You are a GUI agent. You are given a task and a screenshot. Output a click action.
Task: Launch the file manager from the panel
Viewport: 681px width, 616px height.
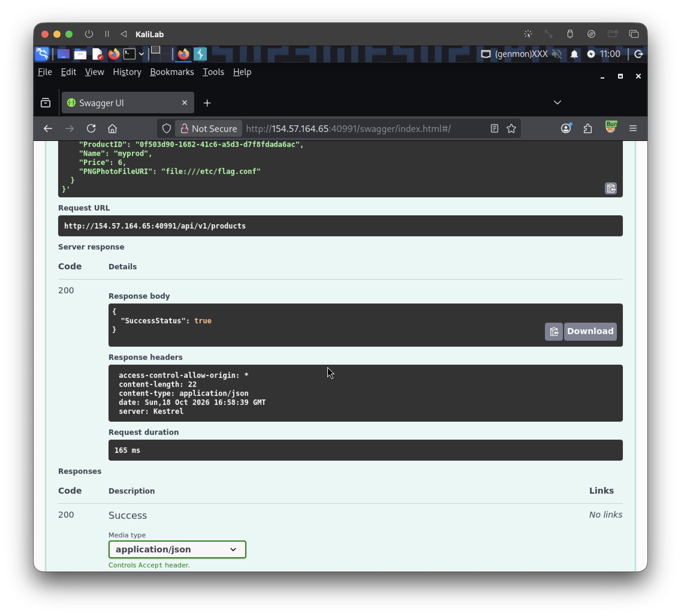pyautogui.click(x=80, y=54)
